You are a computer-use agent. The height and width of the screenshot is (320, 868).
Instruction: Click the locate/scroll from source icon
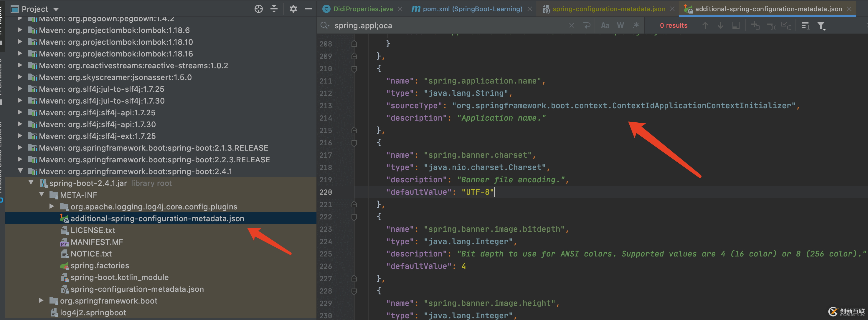pos(258,9)
